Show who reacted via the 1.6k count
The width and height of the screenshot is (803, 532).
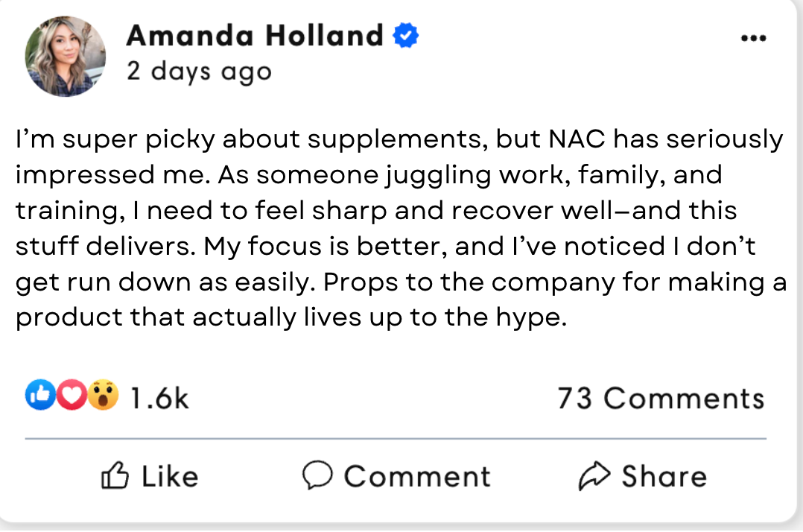(x=159, y=399)
